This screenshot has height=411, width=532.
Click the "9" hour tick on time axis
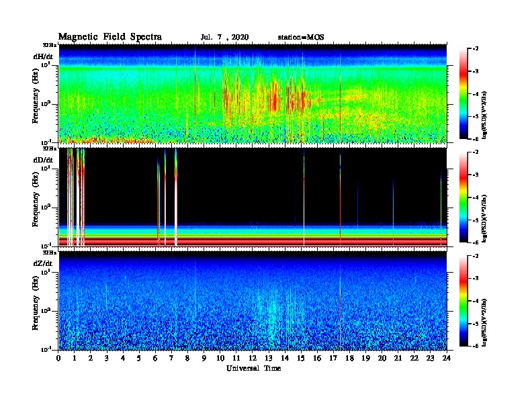[204, 358]
